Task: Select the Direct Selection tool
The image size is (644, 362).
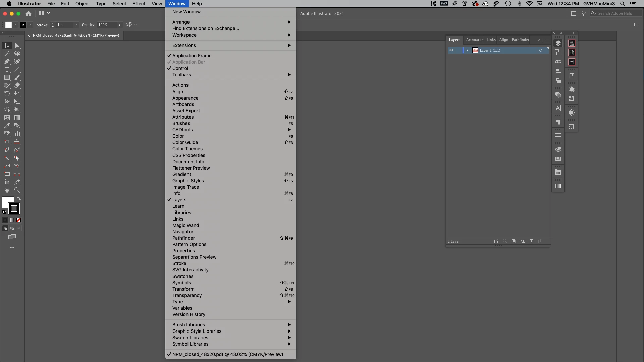Action: [x=17, y=45]
